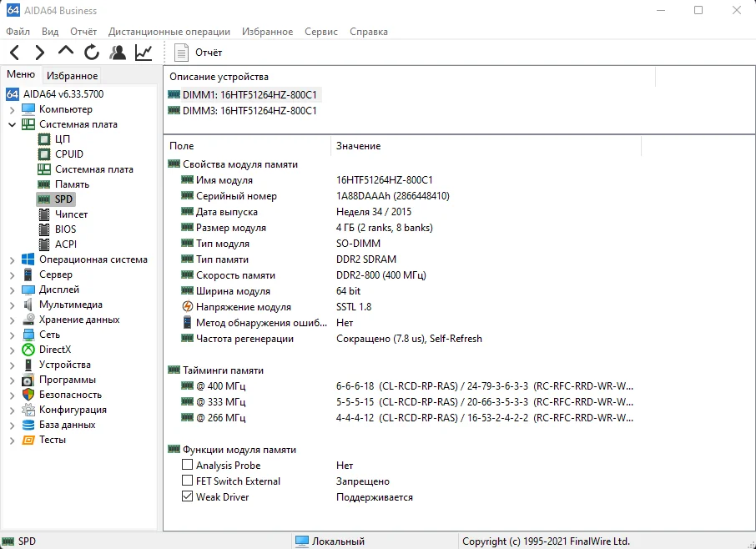Switch to the Избранное sidebar tab
Screen dimensions: 756x549
(72, 76)
